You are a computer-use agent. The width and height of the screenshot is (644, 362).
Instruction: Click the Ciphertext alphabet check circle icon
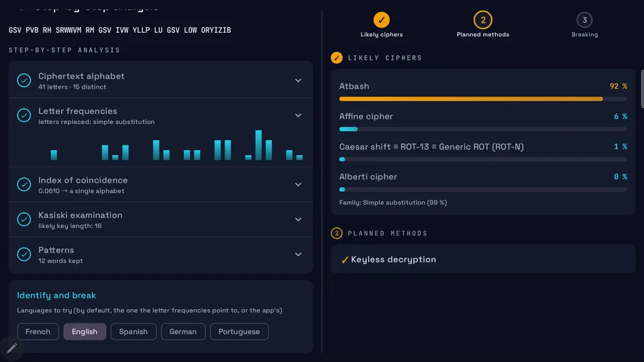click(x=24, y=80)
